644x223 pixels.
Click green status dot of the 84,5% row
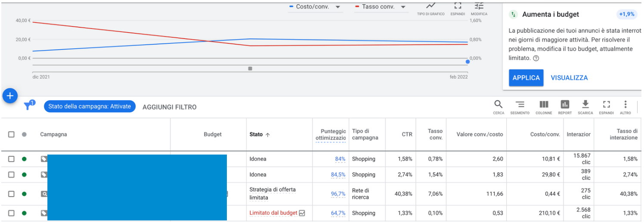24,174
